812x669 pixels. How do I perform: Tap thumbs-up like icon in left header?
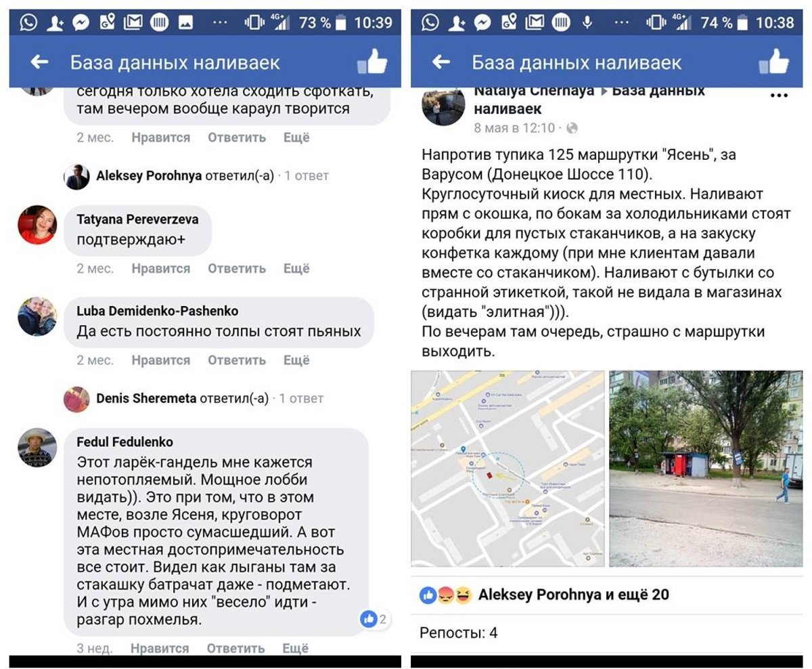pos(372,61)
